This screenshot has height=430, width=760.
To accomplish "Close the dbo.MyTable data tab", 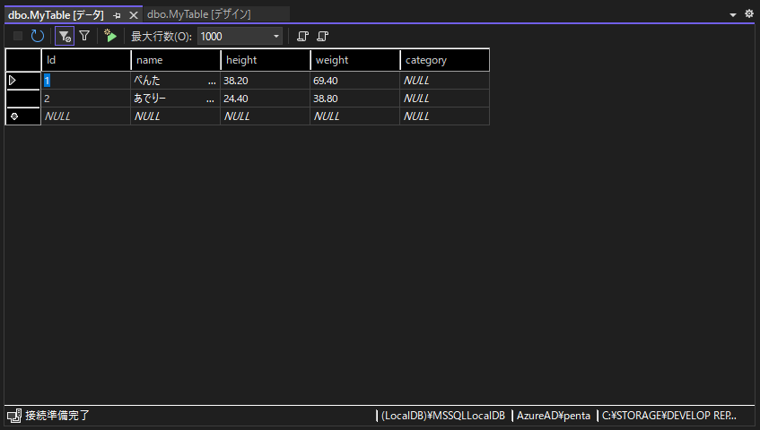I will coord(133,16).
